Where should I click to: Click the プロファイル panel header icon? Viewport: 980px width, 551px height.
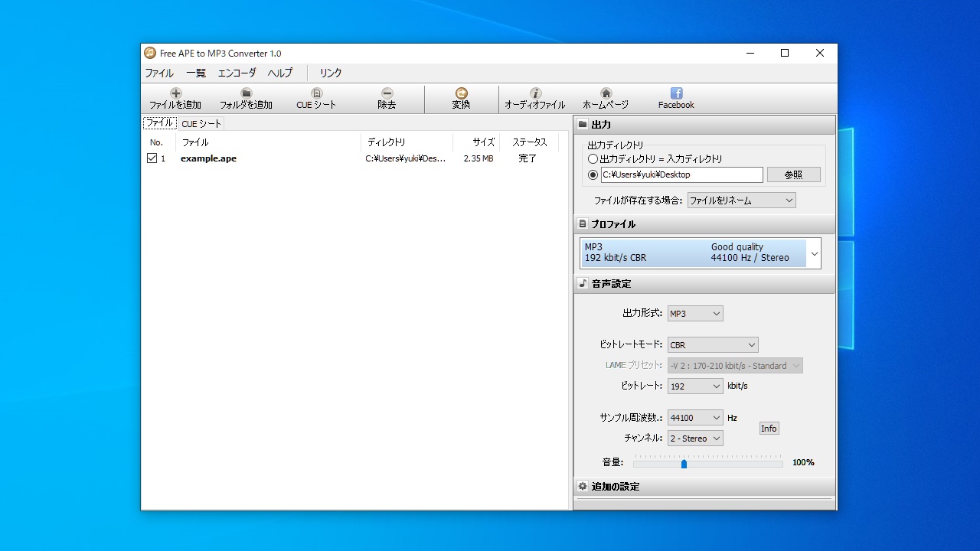(x=583, y=224)
